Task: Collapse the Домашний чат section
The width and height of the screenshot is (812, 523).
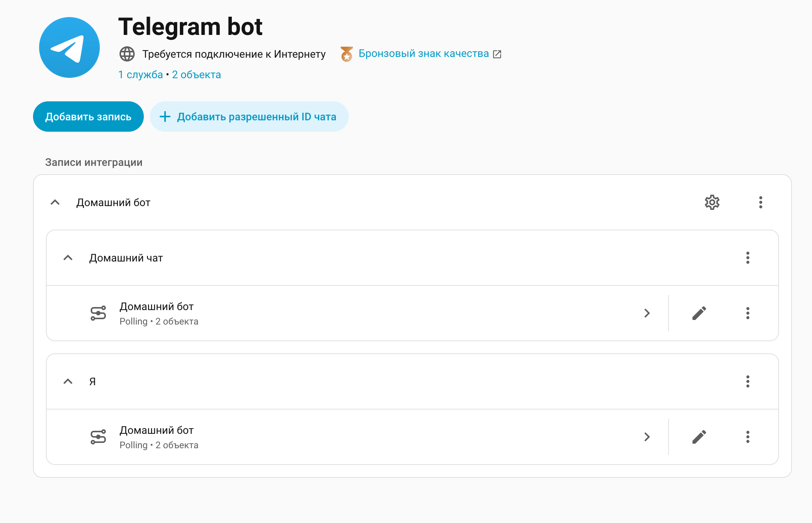Action: pyautogui.click(x=68, y=258)
